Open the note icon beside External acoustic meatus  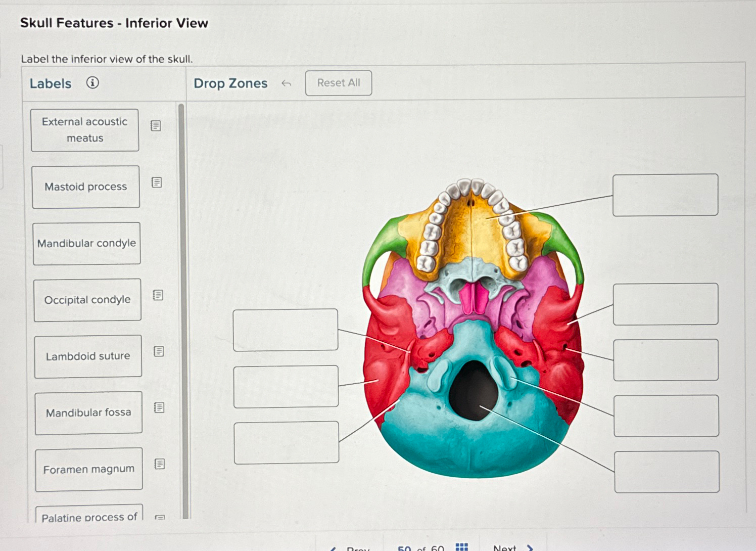156,125
